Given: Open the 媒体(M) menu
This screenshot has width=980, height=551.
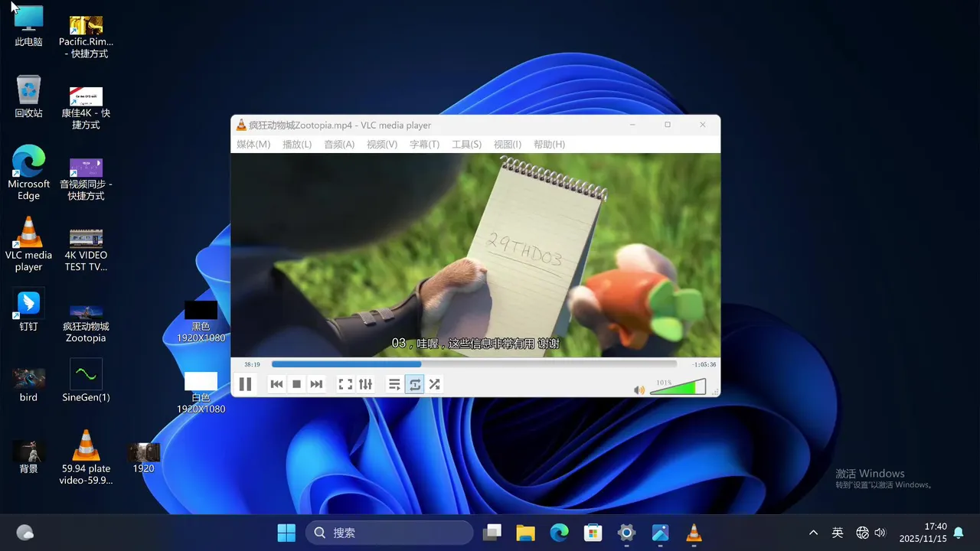Looking at the screenshot, I should pyautogui.click(x=253, y=145).
